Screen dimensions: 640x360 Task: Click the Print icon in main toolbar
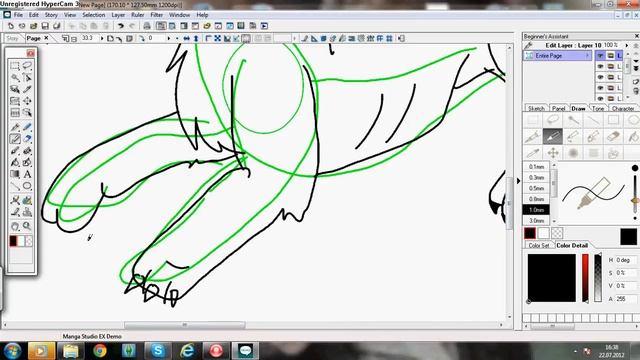coord(147,26)
